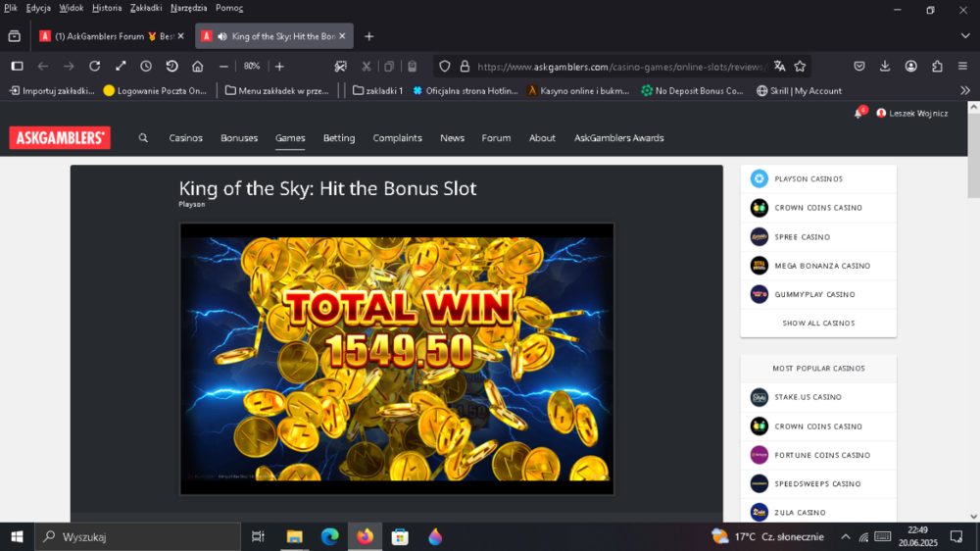
Task: Open the Importuj zakładki bookmark
Action: coord(51,90)
